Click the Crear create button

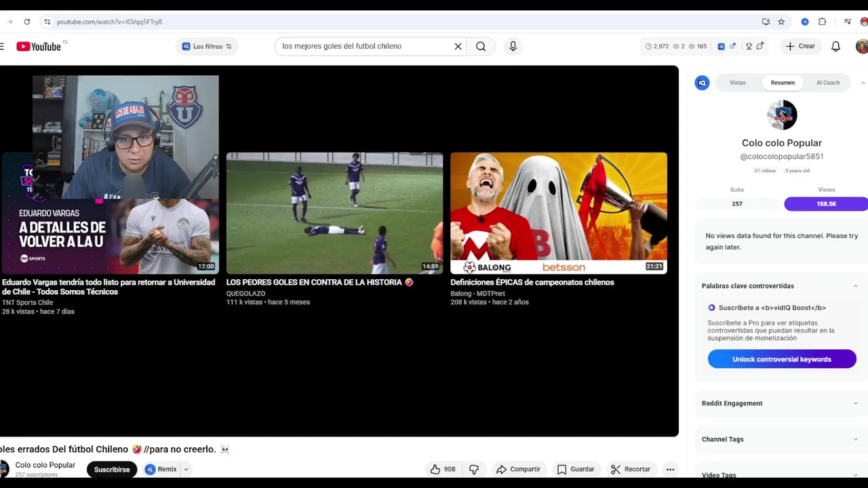800,46
